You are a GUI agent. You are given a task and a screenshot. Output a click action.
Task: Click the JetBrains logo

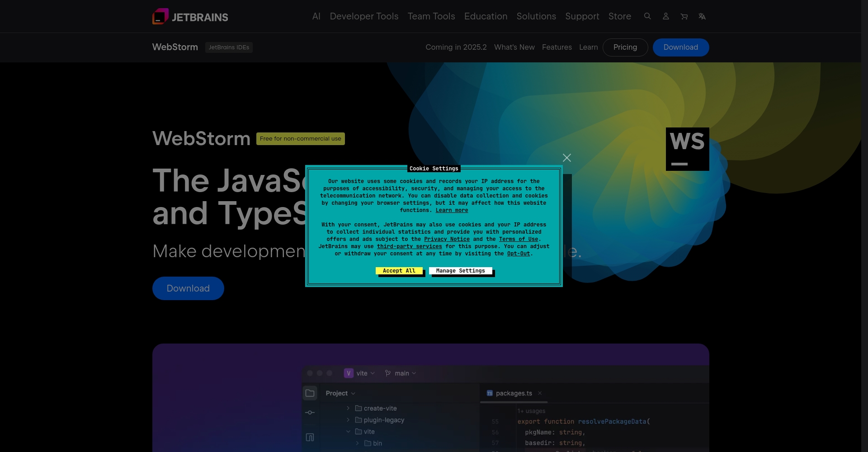[x=190, y=16]
